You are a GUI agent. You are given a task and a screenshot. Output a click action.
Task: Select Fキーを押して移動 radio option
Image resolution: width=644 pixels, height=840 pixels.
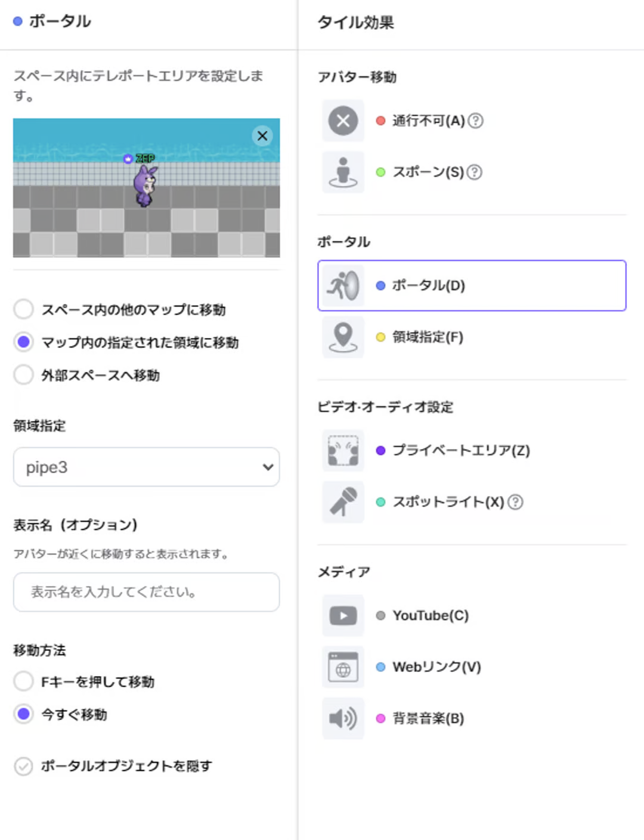pos(24,681)
